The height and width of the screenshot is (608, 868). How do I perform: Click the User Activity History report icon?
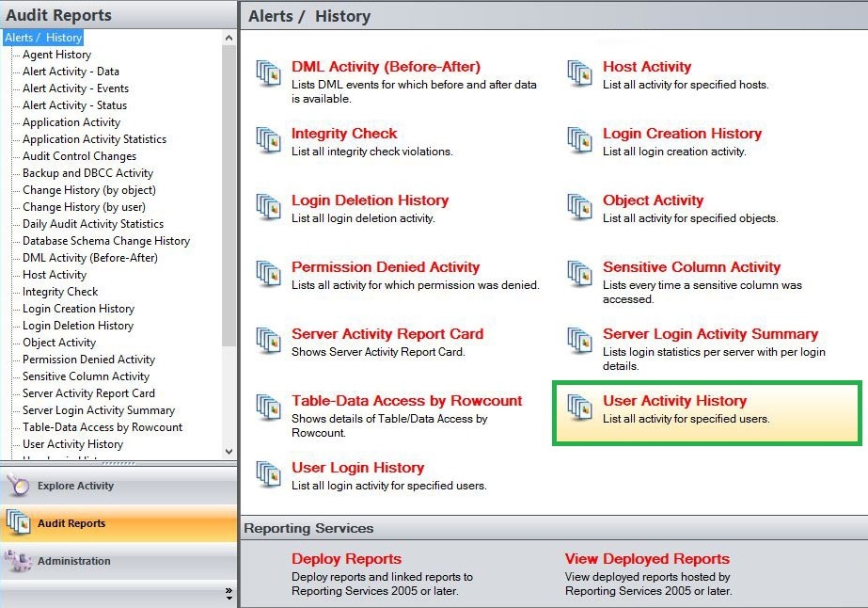click(579, 407)
